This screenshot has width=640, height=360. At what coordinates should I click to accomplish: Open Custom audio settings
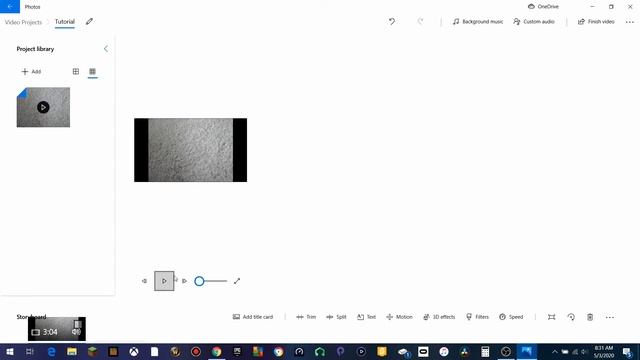[x=534, y=22]
